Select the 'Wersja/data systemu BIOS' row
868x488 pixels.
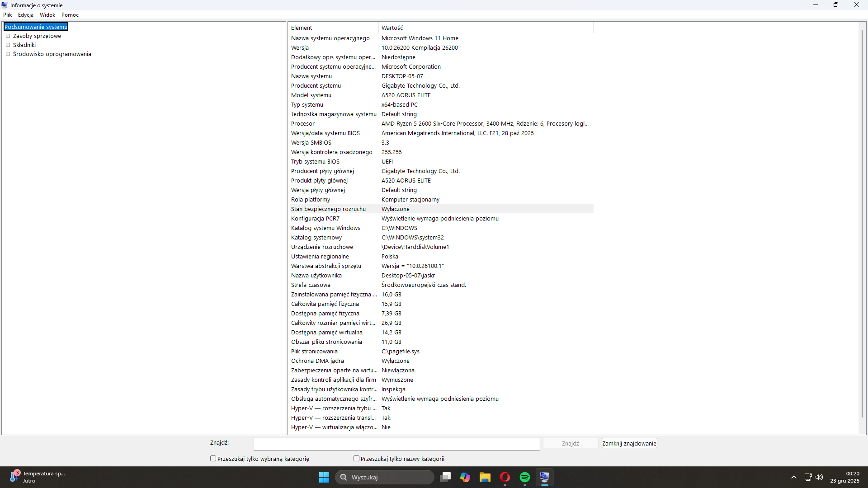[x=441, y=133]
